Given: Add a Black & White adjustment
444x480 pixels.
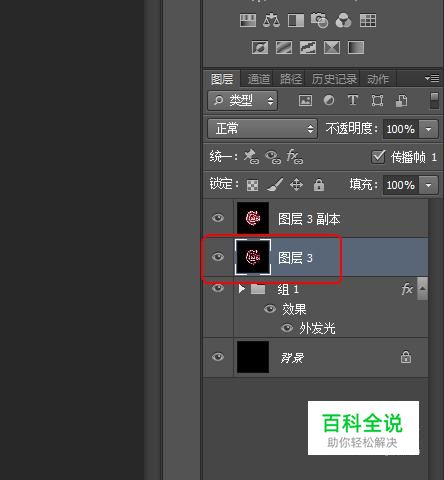Looking at the screenshot, I should click(296, 20).
